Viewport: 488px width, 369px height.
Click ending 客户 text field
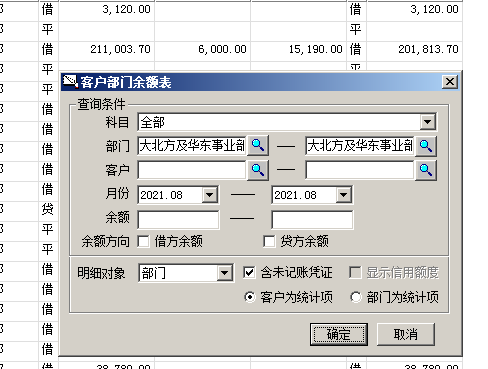[360, 170]
